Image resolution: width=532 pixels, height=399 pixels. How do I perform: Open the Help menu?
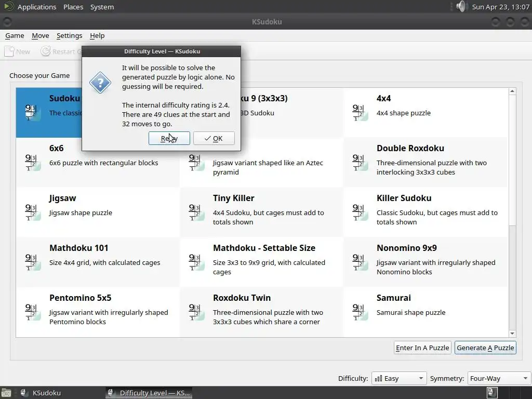97,36
